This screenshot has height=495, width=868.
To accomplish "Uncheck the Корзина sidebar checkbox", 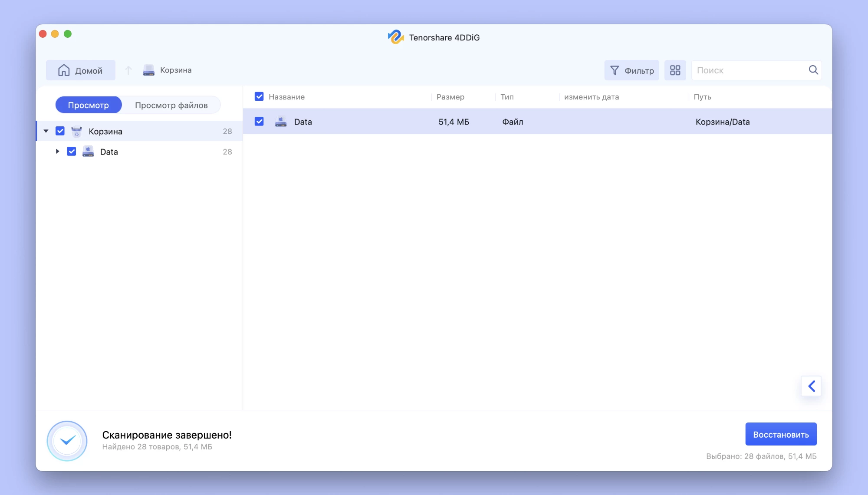I will (60, 131).
